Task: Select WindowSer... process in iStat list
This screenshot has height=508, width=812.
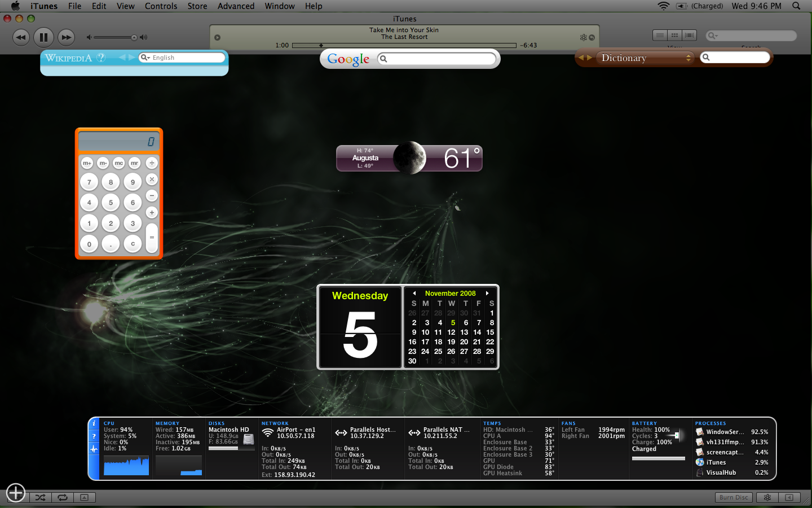Action: pos(731,432)
